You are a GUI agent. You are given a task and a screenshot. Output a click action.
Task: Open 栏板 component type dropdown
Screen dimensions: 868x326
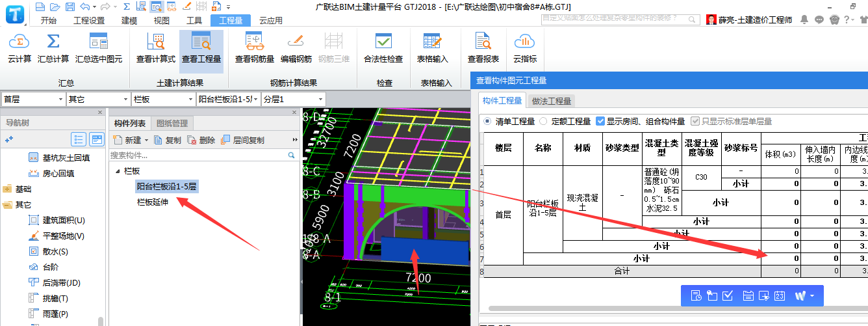[162, 99]
